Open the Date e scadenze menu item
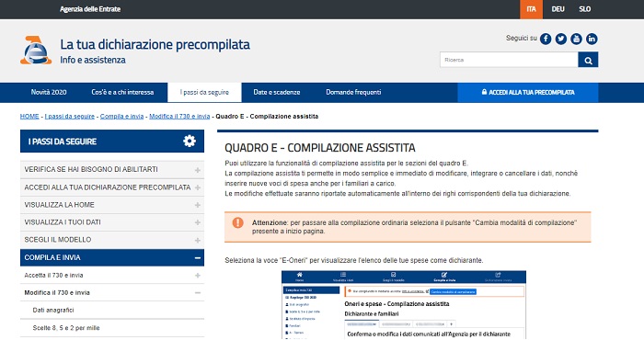Screen dimensions: 644x340 click(277, 92)
